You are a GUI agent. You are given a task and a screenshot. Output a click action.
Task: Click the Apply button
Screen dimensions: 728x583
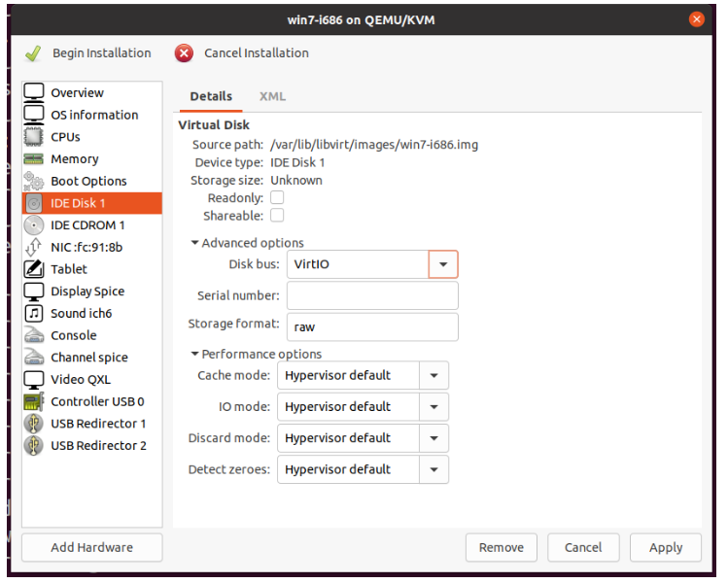pos(666,547)
